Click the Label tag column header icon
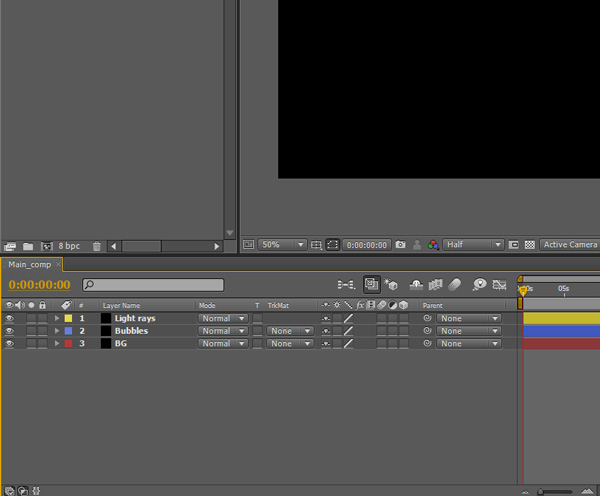The image size is (600, 496). pos(67,305)
